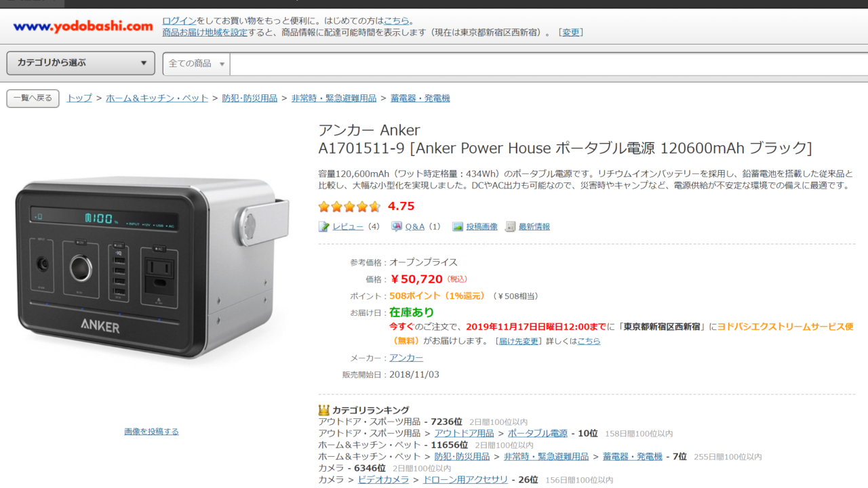
Task: Open the カテゴリから選ぶ dropdown
Action: click(81, 63)
